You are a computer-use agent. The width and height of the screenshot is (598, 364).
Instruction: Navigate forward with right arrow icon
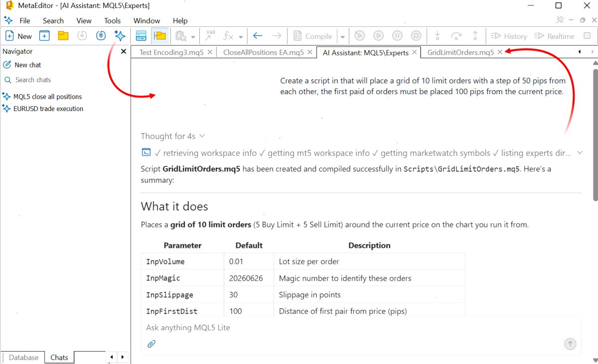click(277, 36)
